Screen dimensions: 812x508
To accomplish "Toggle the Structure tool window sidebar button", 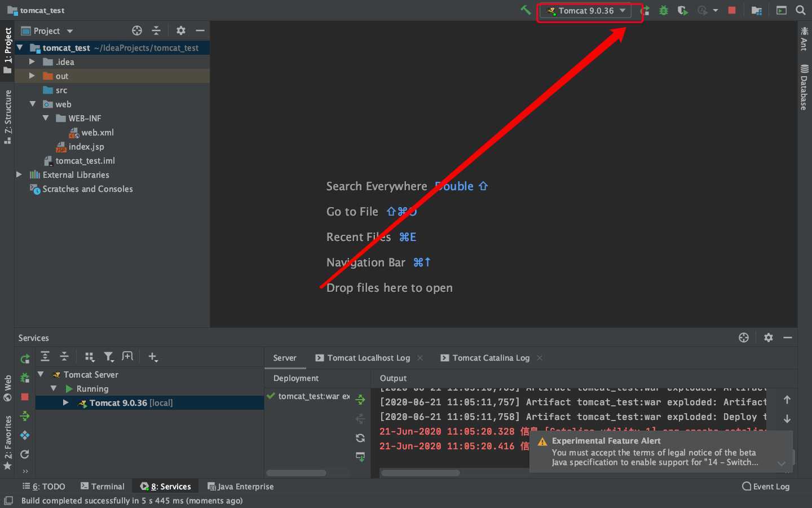I will pos(7,116).
